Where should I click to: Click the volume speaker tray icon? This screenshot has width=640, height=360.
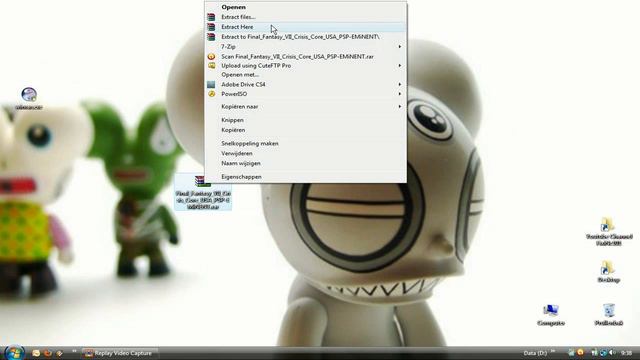[x=612, y=353]
